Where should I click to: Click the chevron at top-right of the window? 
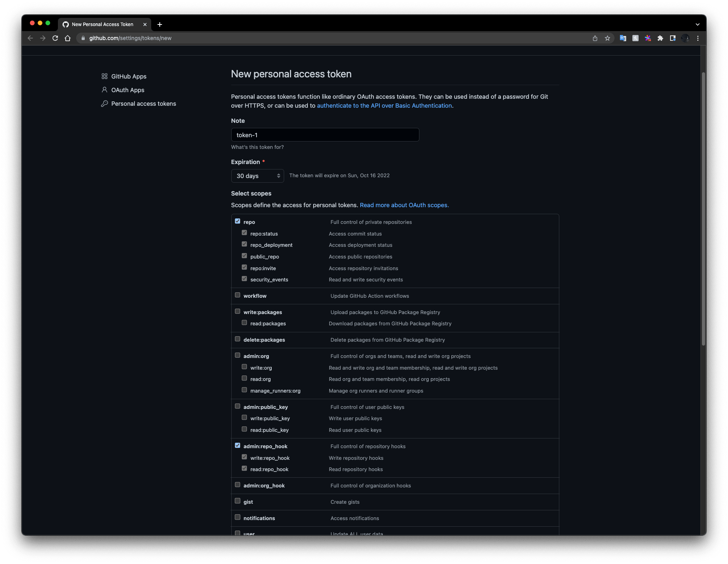pos(697,24)
